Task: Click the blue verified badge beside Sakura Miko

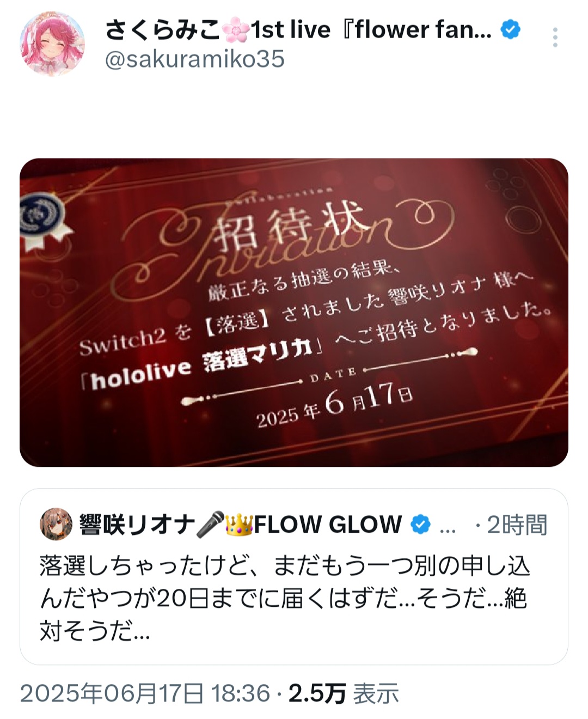Action: [x=510, y=29]
